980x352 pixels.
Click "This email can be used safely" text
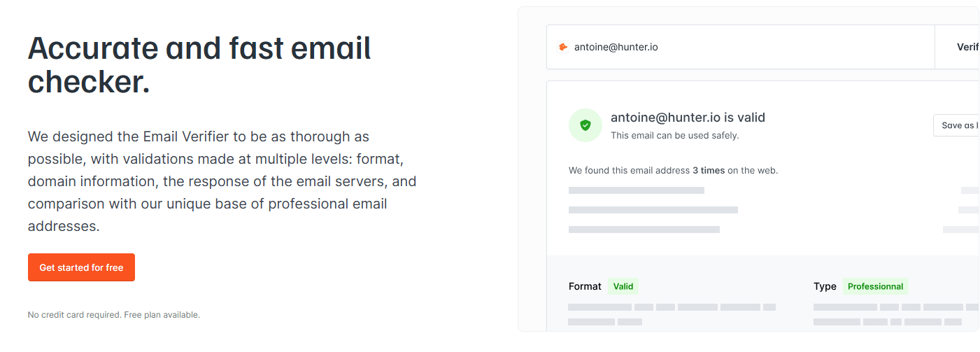(675, 135)
